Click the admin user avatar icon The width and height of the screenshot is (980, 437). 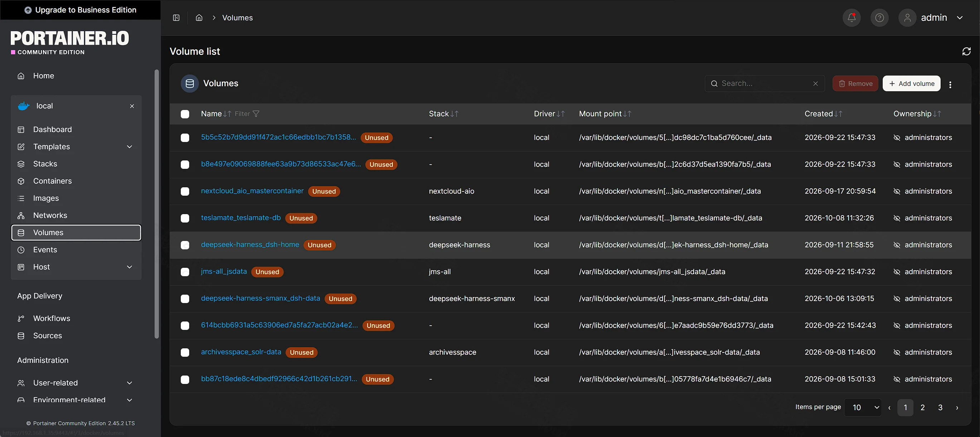907,18
